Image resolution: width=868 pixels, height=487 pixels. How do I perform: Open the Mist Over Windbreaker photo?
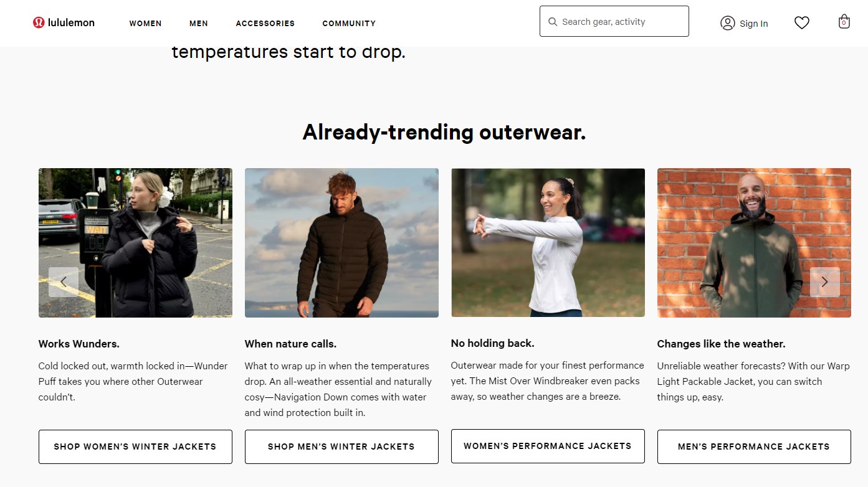[x=548, y=243]
